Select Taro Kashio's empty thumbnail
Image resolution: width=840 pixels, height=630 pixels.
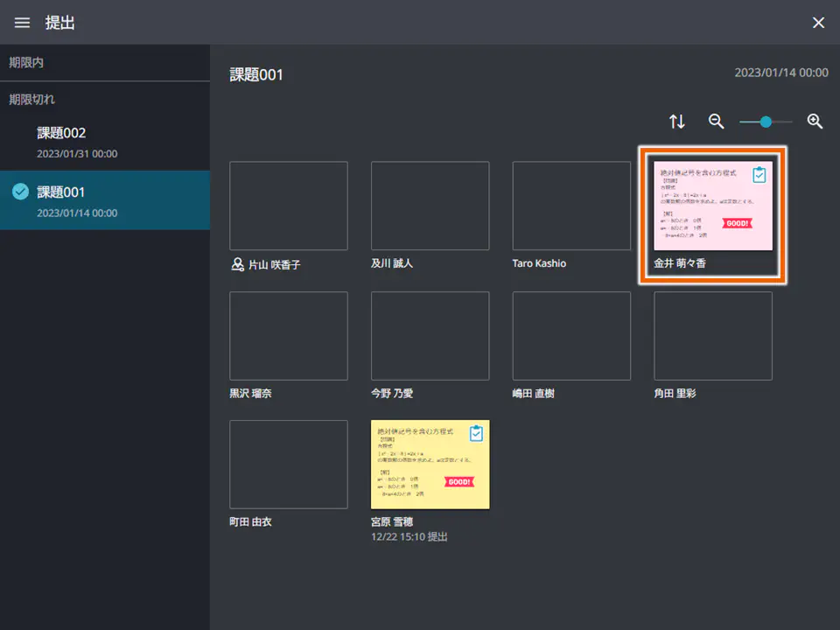[x=570, y=206]
